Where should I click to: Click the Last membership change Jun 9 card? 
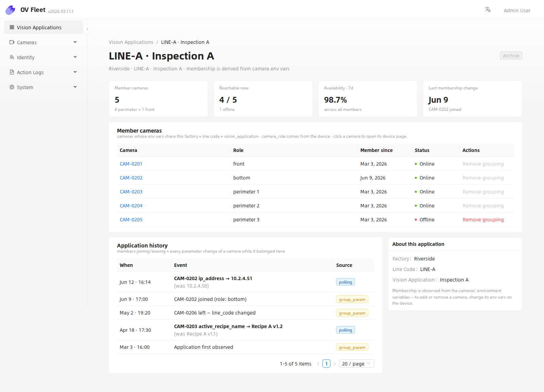click(473, 99)
